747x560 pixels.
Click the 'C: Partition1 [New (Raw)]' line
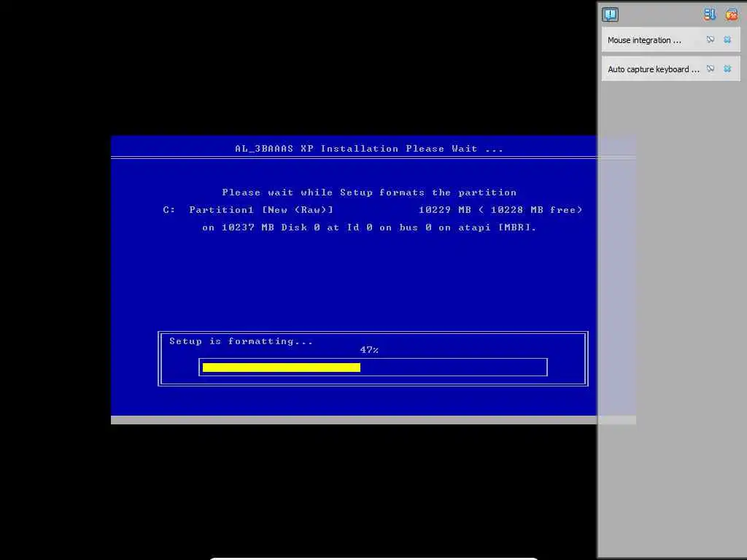[x=248, y=209]
